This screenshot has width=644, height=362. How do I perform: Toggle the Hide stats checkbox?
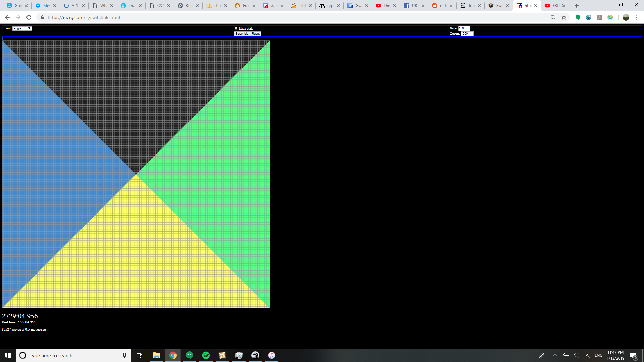tap(236, 28)
